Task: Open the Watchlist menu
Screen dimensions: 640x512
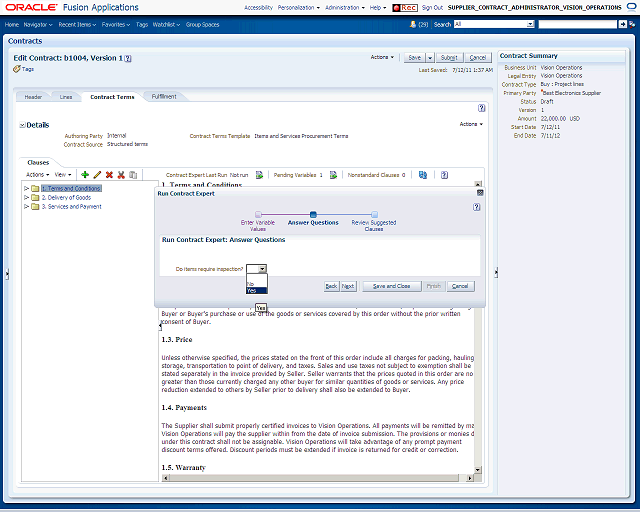Action: point(166,24)
